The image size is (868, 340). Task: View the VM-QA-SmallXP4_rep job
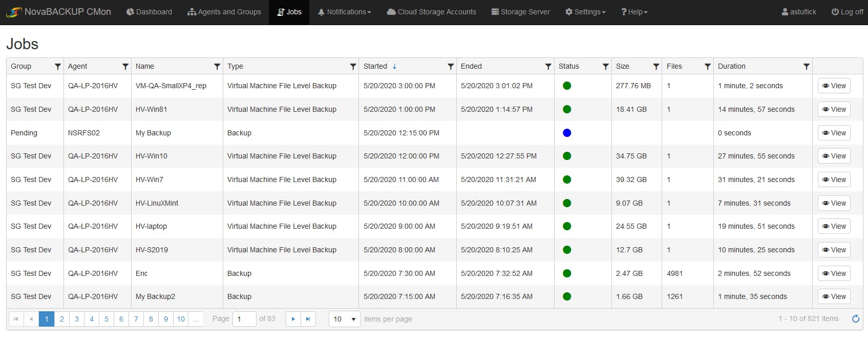834,86
